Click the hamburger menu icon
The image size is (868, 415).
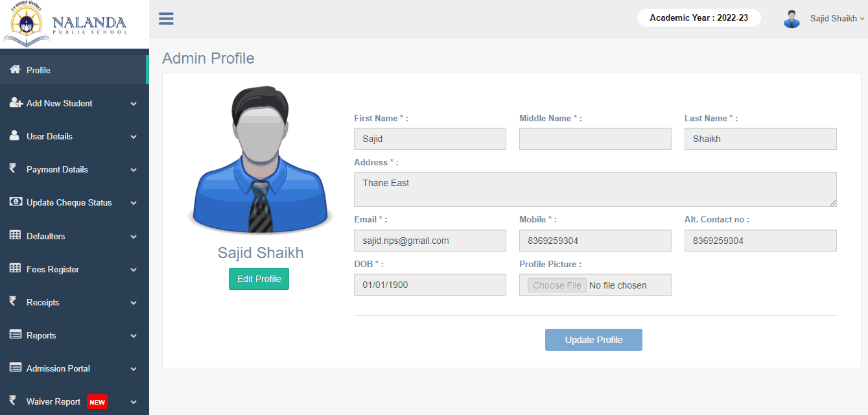[x=166, y=19]
